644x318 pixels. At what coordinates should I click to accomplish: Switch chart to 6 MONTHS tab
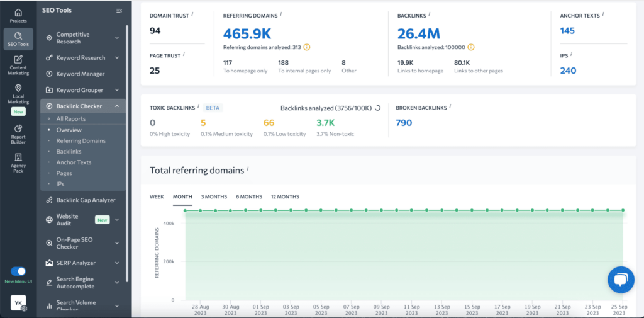[x=249, y=196]
